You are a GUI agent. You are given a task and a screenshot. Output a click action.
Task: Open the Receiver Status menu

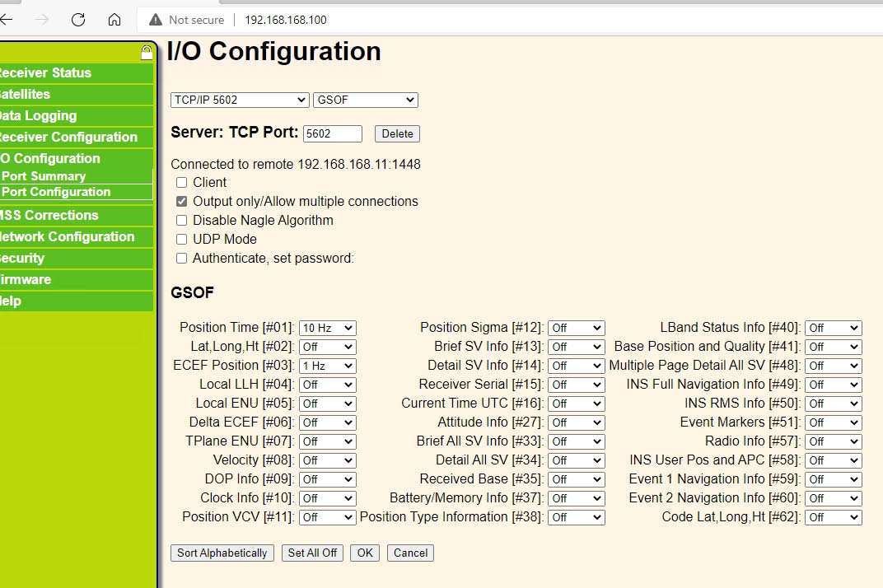[45, 73]
